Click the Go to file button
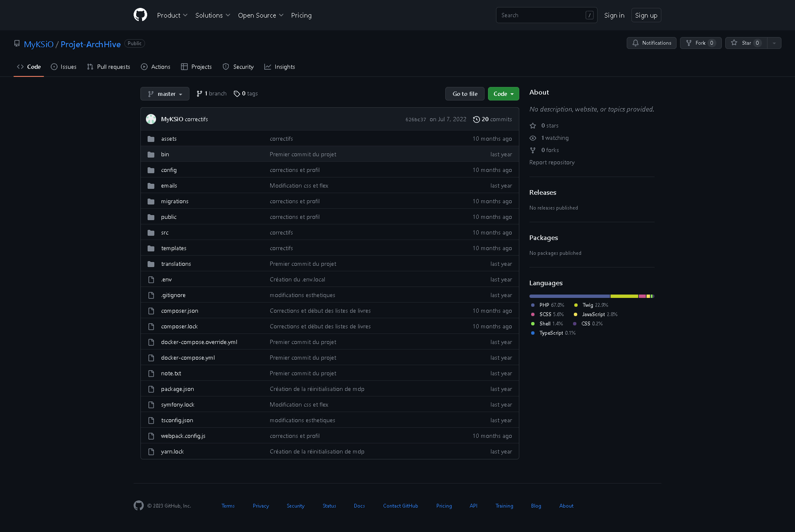Viewport: 795px width, 532px height. tap(465, 94)
